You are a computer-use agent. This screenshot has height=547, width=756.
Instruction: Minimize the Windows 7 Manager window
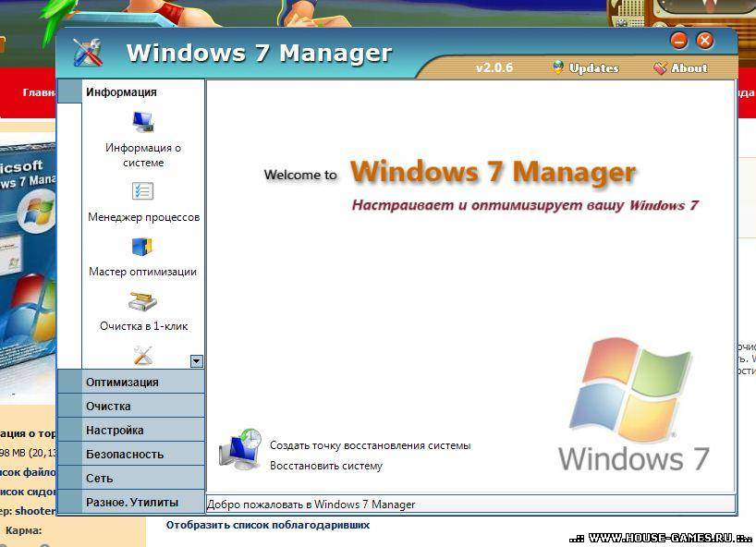click(x=679, y=41)
